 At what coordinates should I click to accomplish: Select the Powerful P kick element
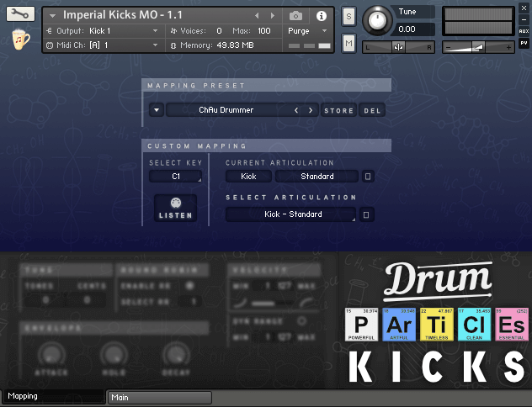click(361, 325)
